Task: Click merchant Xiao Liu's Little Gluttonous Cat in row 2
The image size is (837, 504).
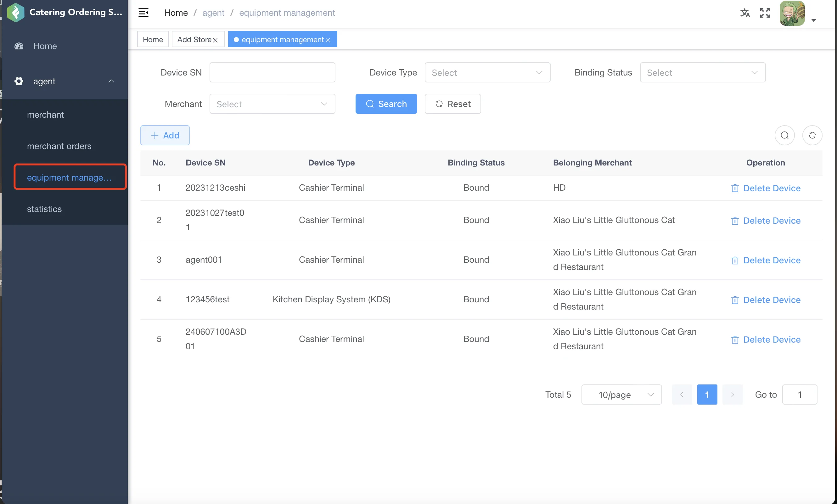Action: click(x=614, y=220)
